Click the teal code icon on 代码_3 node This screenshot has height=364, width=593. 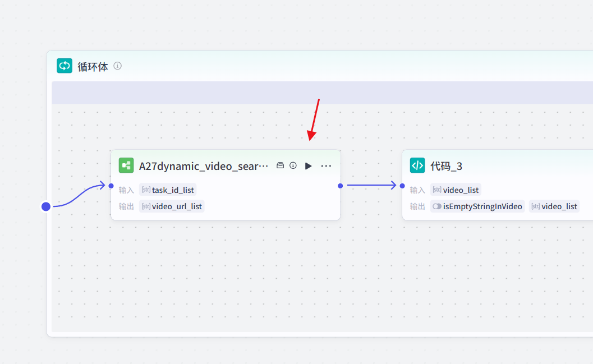[417, 165]
